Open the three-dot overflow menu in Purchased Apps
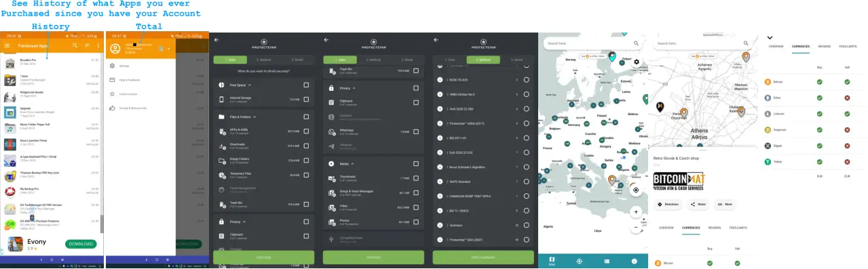This screenshot has height=269, width=868. [98, 45]
